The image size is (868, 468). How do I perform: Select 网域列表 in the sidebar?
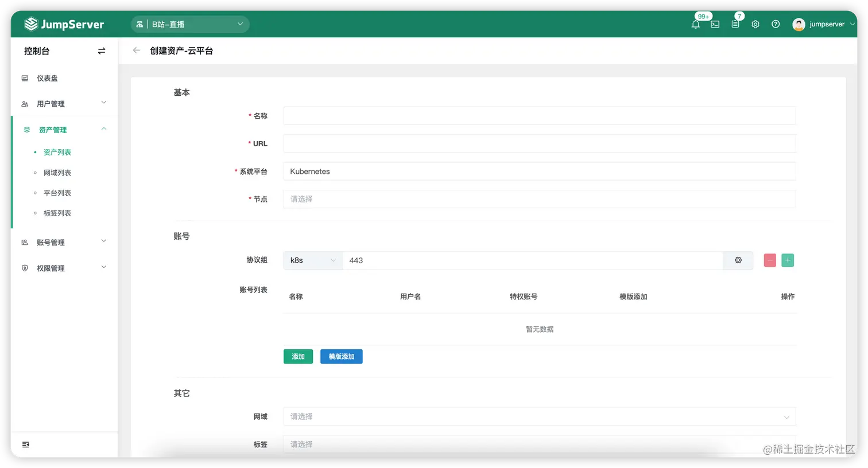[x=57, y=173]
